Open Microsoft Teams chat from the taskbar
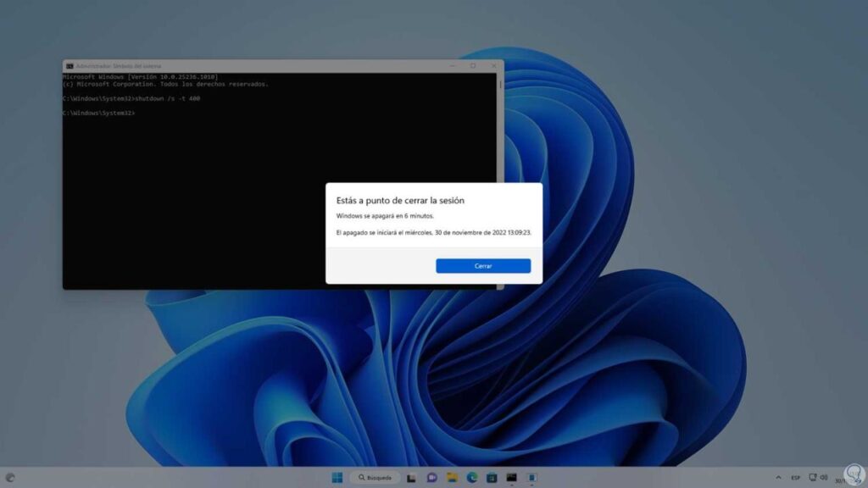Image resolution: width=868 pixels, height=488 pixels. point(432,477)
